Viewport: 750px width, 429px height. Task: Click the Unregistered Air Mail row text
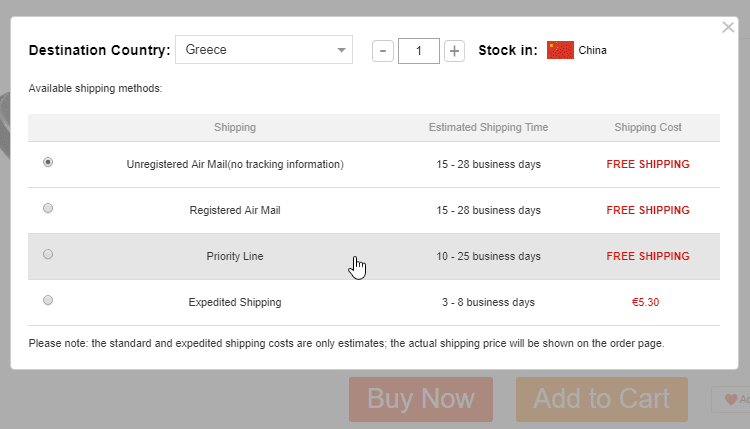[234, 164]
